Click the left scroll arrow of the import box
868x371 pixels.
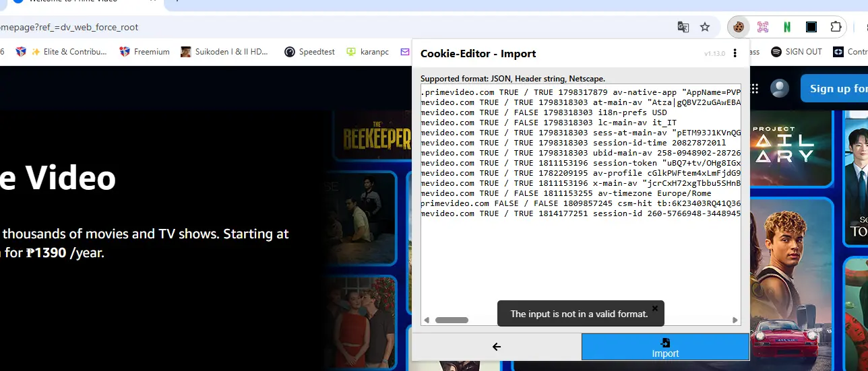click(427, 320)
